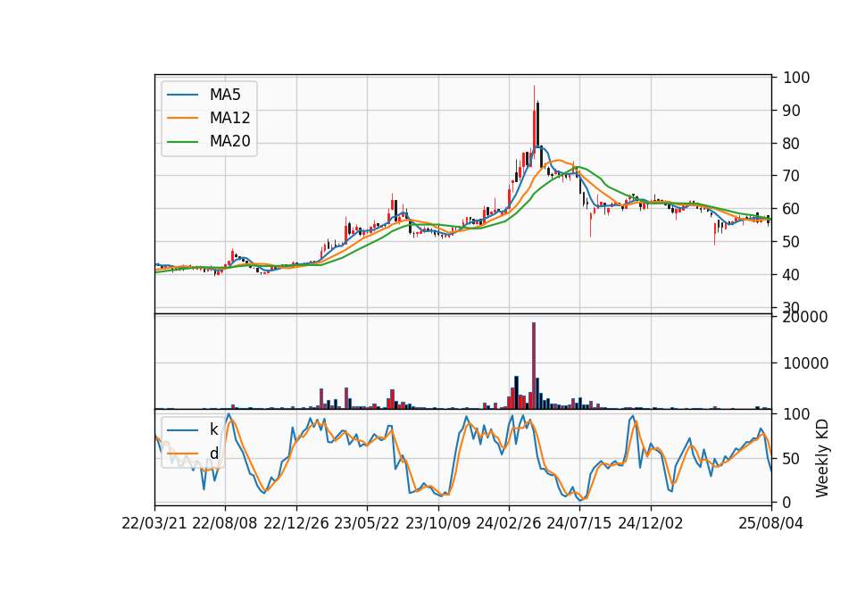The image size is (857, 616).
Task: Click the 10000 volume axis label
Action: tap(805, 363)
